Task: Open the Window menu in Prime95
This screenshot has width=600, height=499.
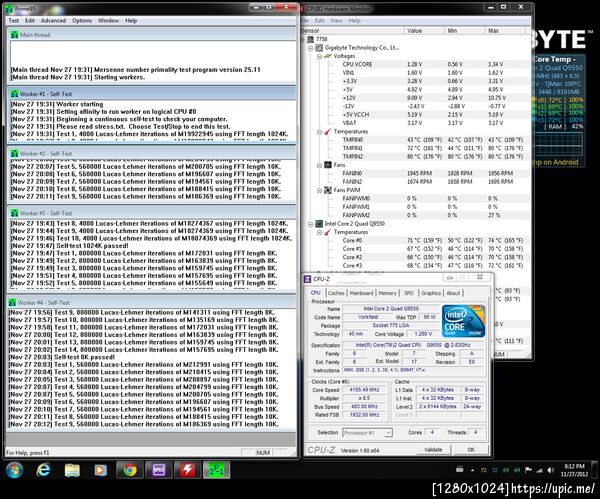Action: click(108, 21)
